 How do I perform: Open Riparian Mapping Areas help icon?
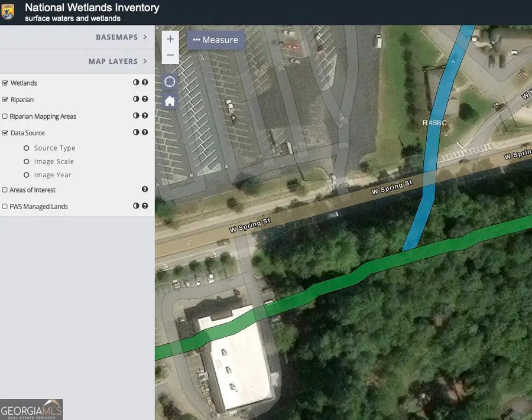[x=145, y=116]
